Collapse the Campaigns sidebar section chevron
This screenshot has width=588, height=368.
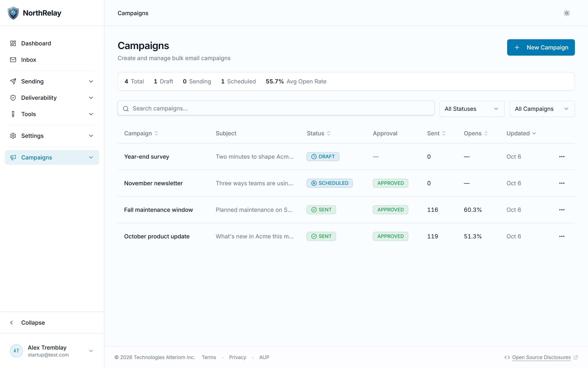91,157
